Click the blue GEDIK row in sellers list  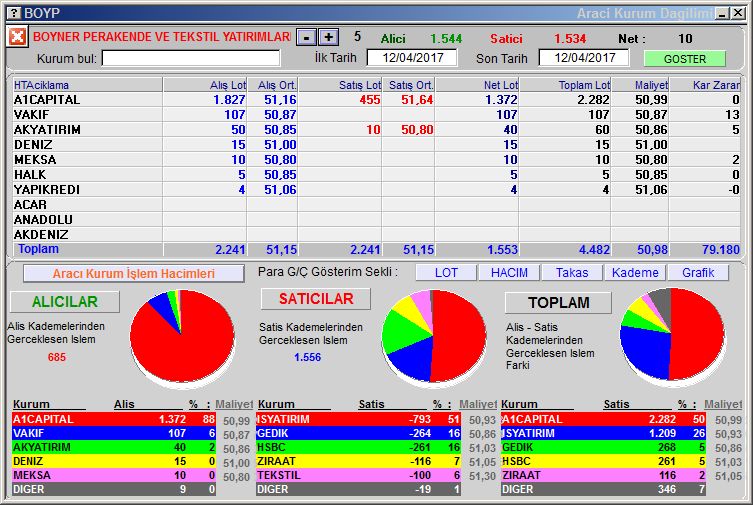[358, 433]
